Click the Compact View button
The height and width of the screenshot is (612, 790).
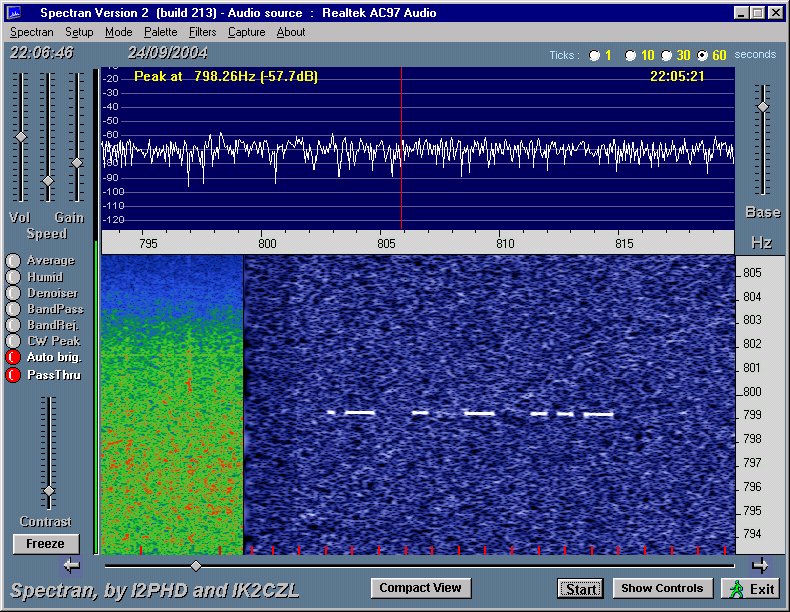tap(420, 588)
